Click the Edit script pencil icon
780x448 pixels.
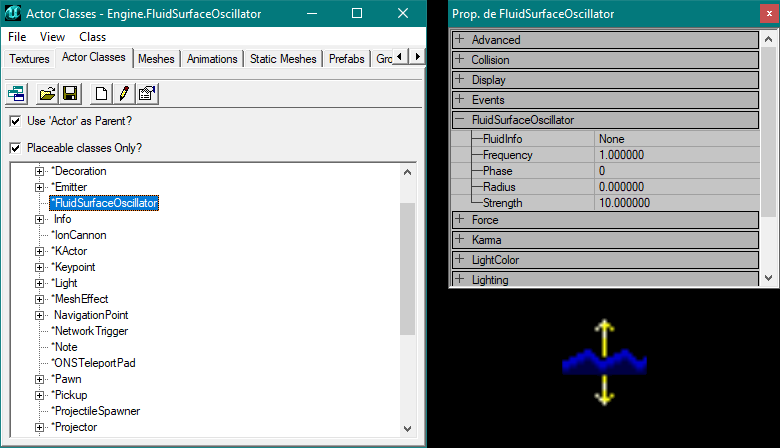[124, 93]
